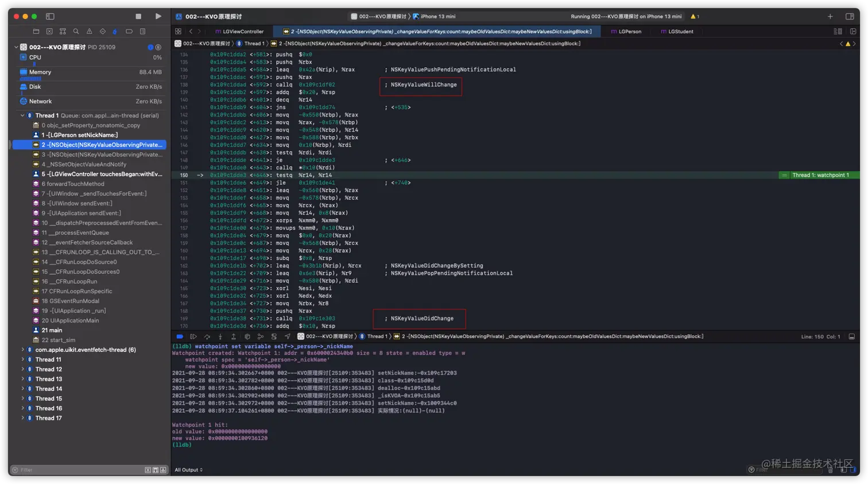Open the All Output selector

pos(189,470)
